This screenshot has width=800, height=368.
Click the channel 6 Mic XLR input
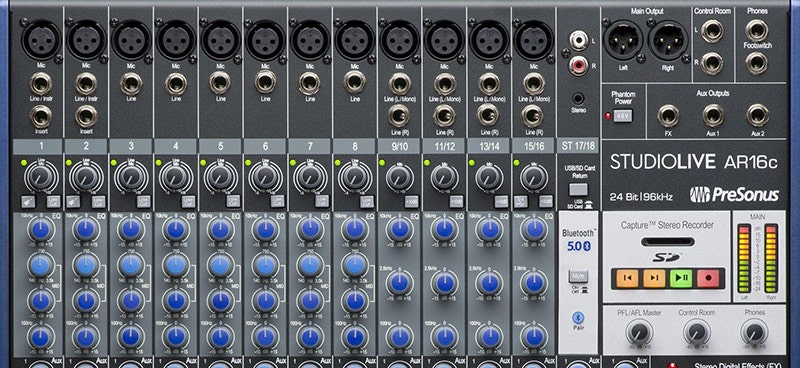click(265, 40)
